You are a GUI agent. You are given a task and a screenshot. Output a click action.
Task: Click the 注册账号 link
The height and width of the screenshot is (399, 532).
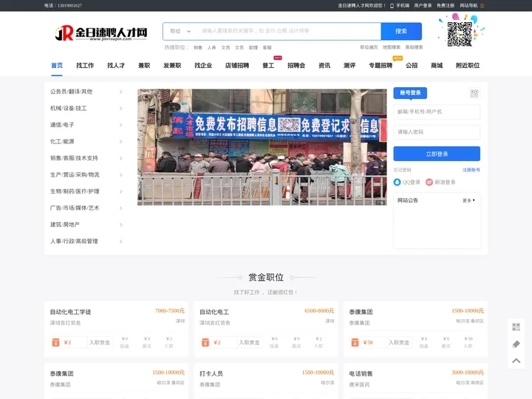[471, 170]
